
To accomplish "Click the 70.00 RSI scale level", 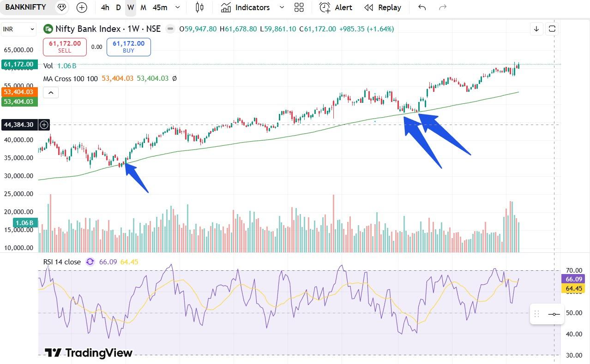I will tap(573, 270).
